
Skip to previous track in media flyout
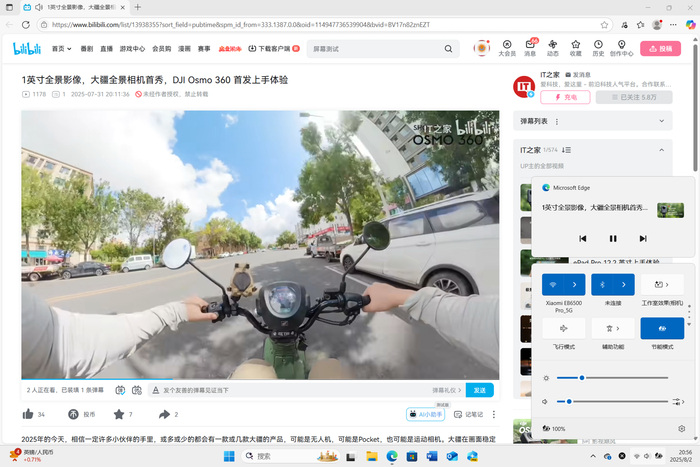(583, 238)
